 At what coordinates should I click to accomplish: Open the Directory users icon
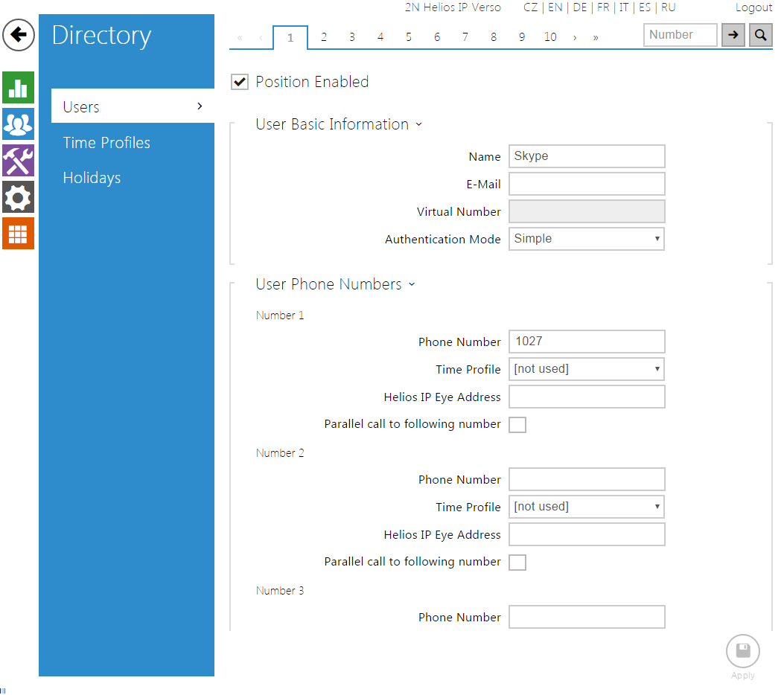coord(18,124)
